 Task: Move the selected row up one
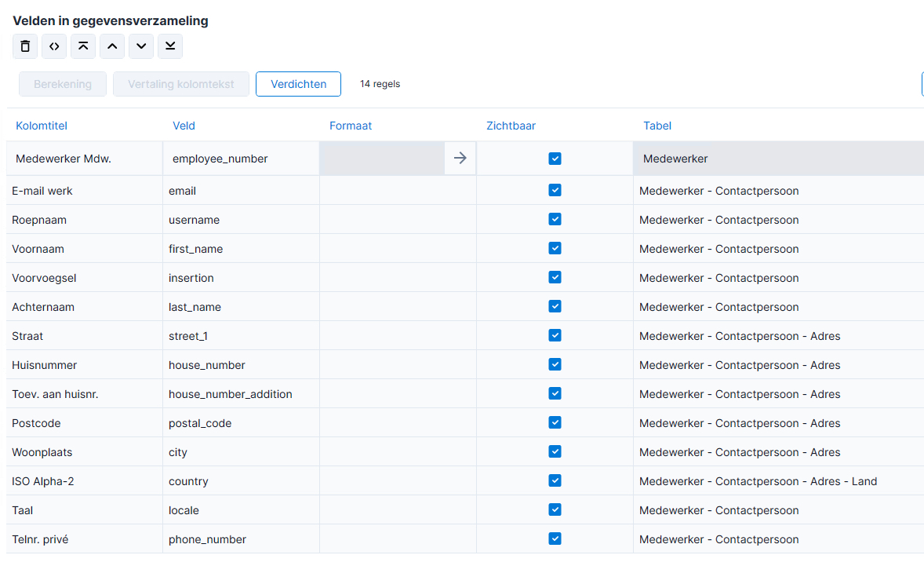point(112,46)
